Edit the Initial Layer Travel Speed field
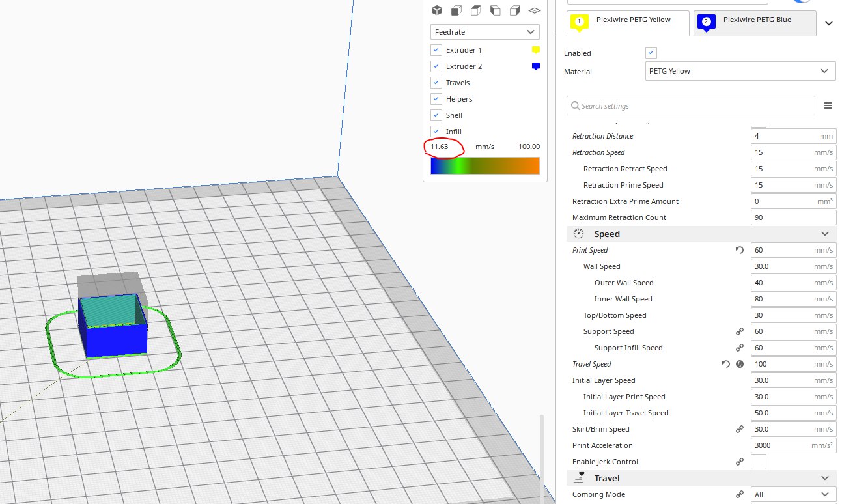Screen dimensions: 842x504 794,413
